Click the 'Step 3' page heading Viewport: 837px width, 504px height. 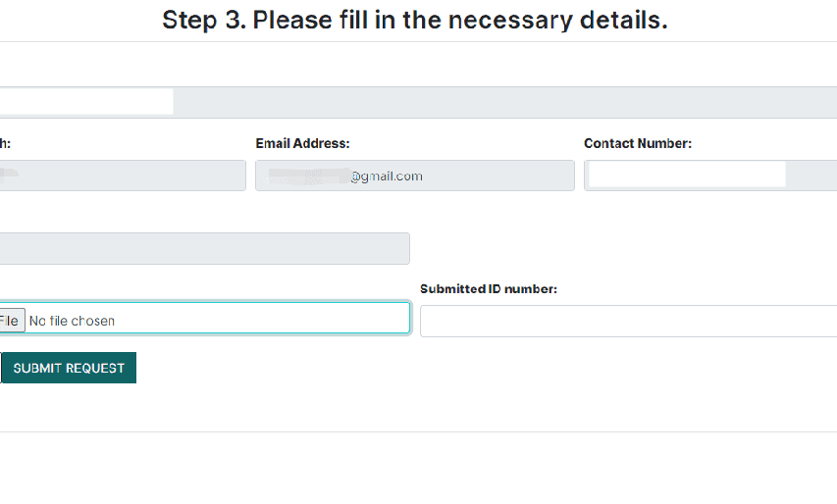pyautogui.click(x=414, y=20)
